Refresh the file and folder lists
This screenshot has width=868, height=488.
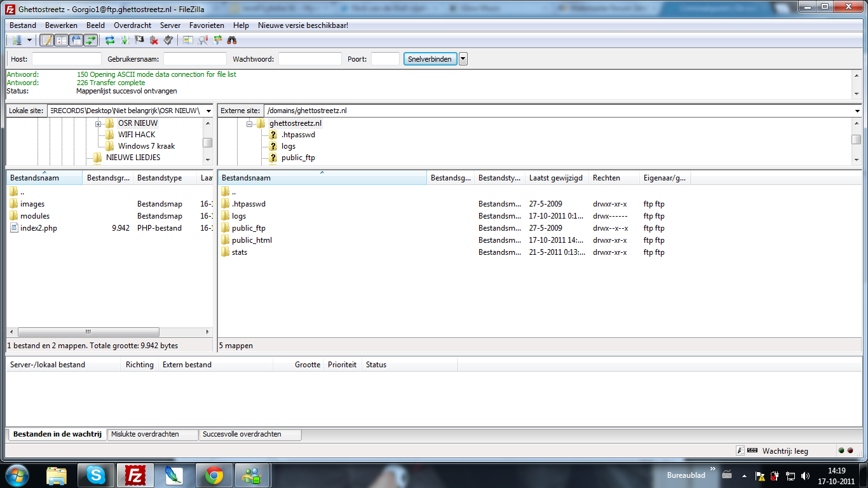click(110, 40)
